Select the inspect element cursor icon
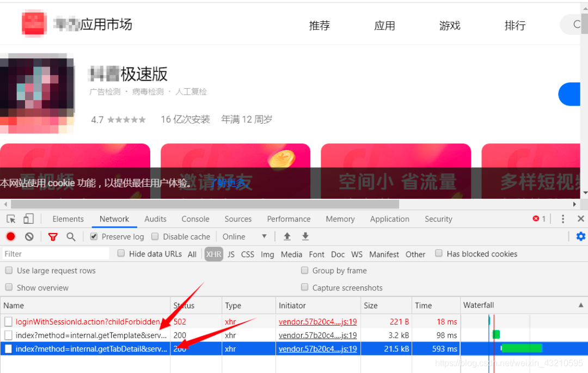This screenshot has height=373, width=588. click(11, 219)
